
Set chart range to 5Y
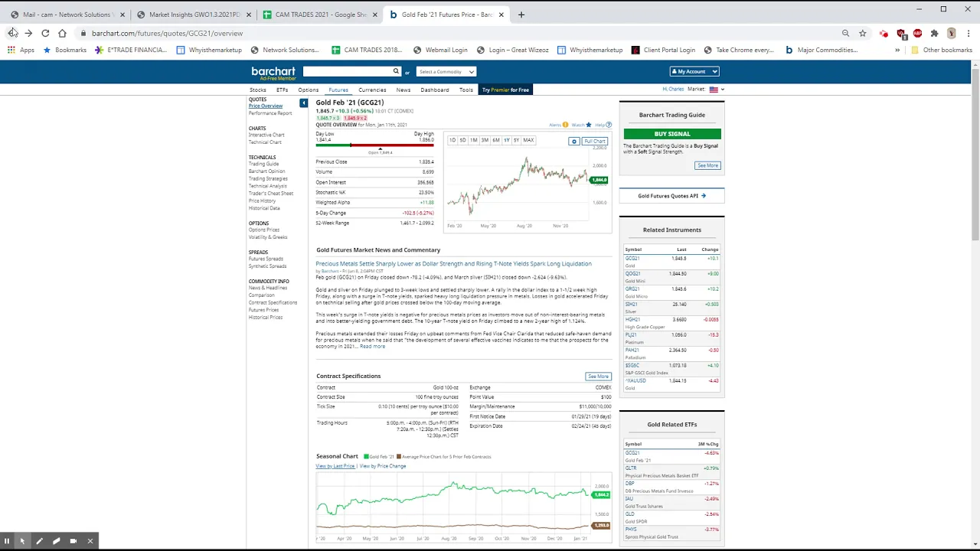[517, 140]
